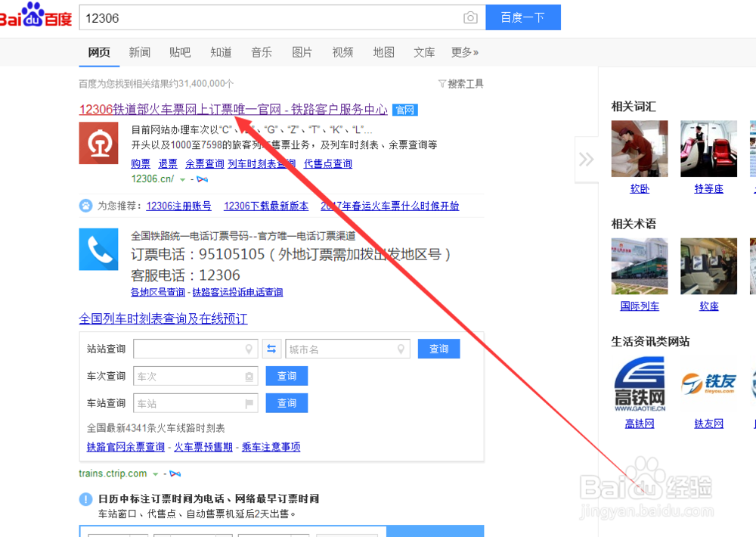The height and width of the screenshot is (537, 756).
Task: Click the 软卧 link
Action: (x=640, y=188)
